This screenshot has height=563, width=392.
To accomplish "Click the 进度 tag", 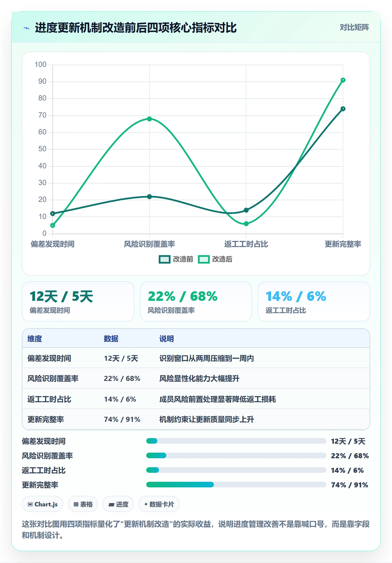I will click(x=118, y=504).
